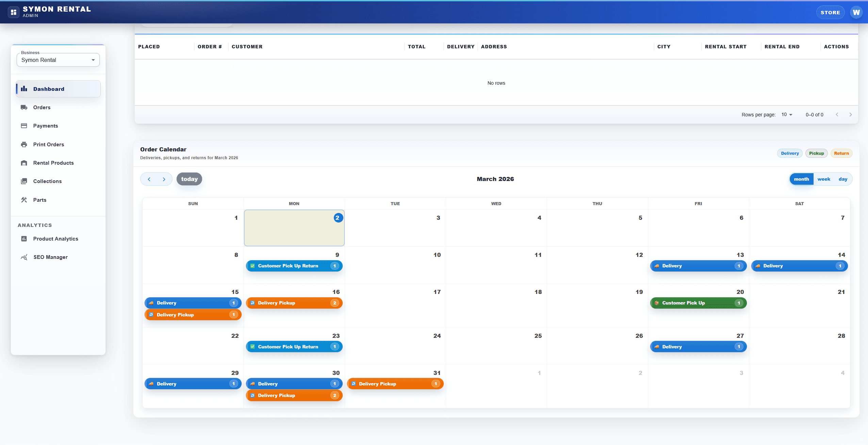Open the Dashboard section
Image resolution: width=868 pixels, height=445 pixels.
49,89
